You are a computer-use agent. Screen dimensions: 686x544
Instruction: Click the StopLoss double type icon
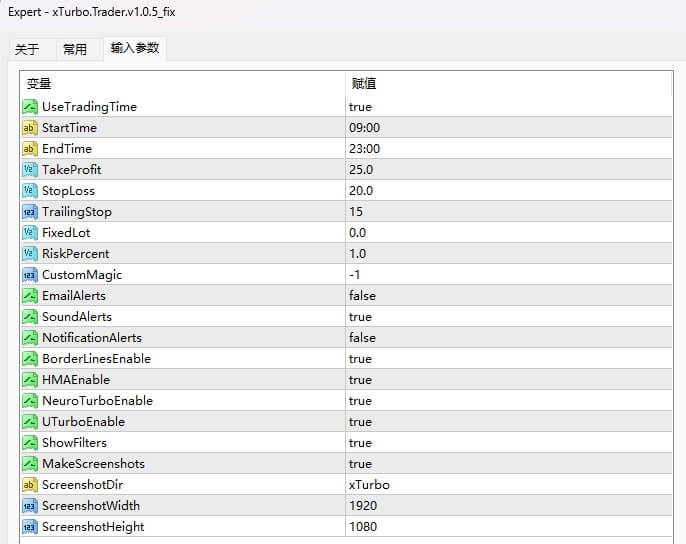(30, 191)
